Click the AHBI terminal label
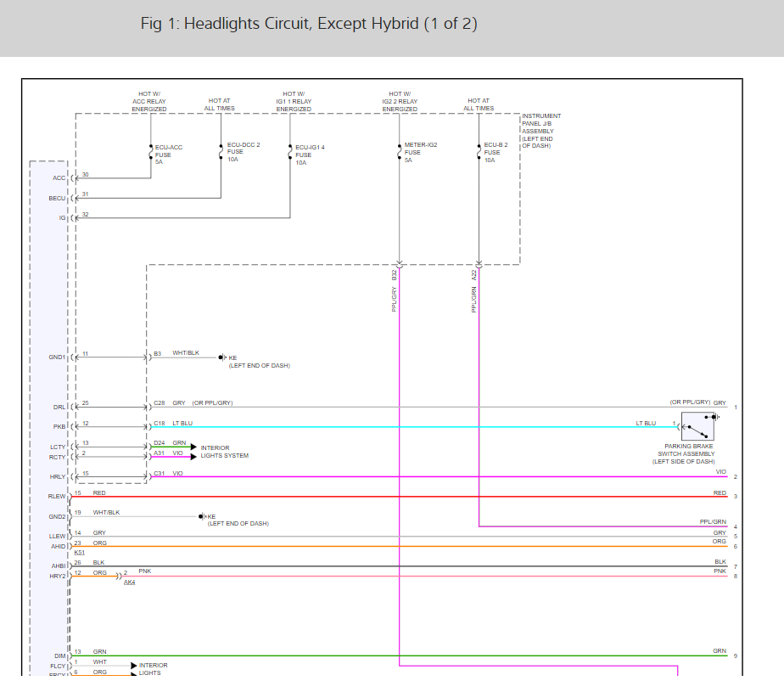784x692 pixels. [x=59, y=565]
